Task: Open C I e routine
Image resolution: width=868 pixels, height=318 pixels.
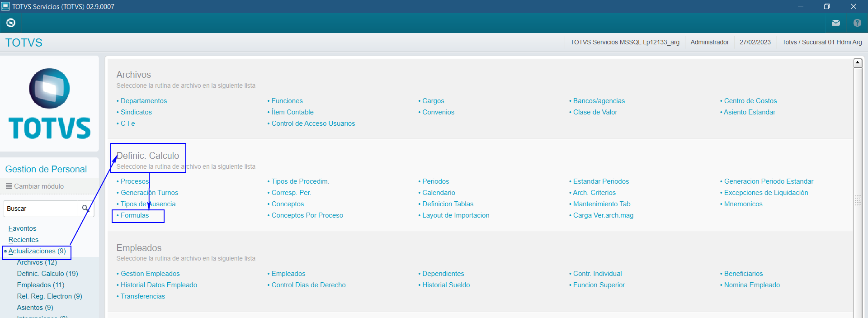Action: pyautogui.click(x=128, y=123)
